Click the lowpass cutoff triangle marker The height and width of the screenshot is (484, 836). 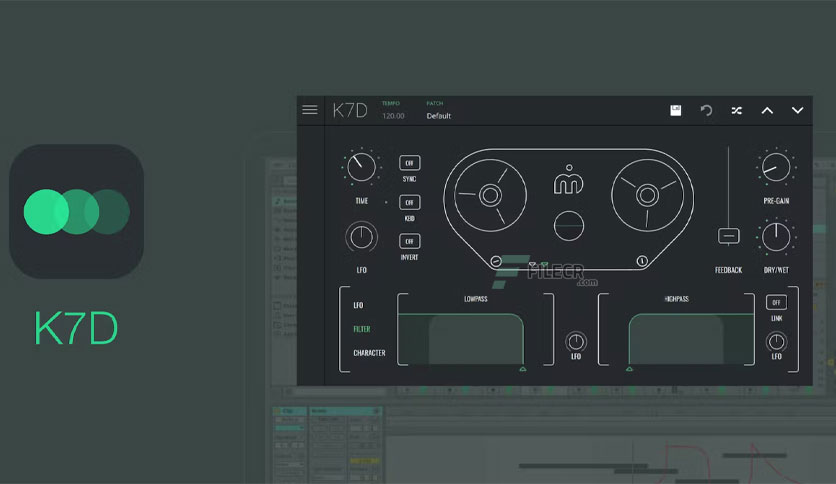point(523,369)
